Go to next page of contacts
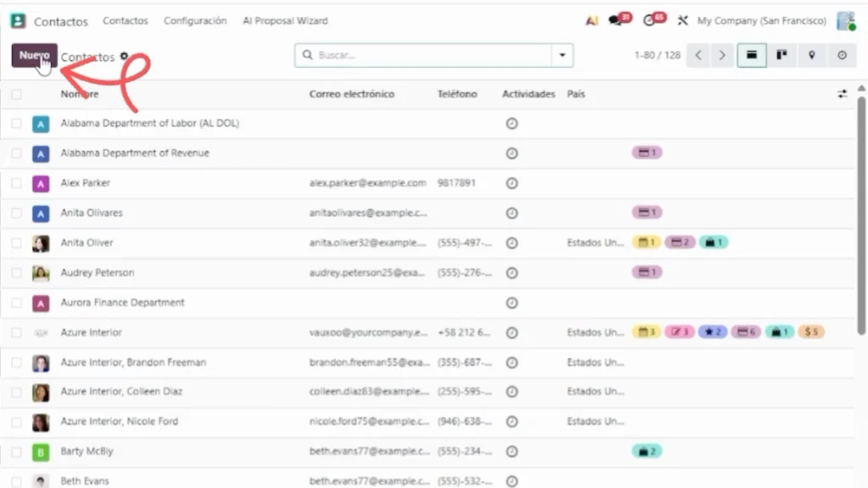Viewport: 868px width, 488px height. (721, 55)
